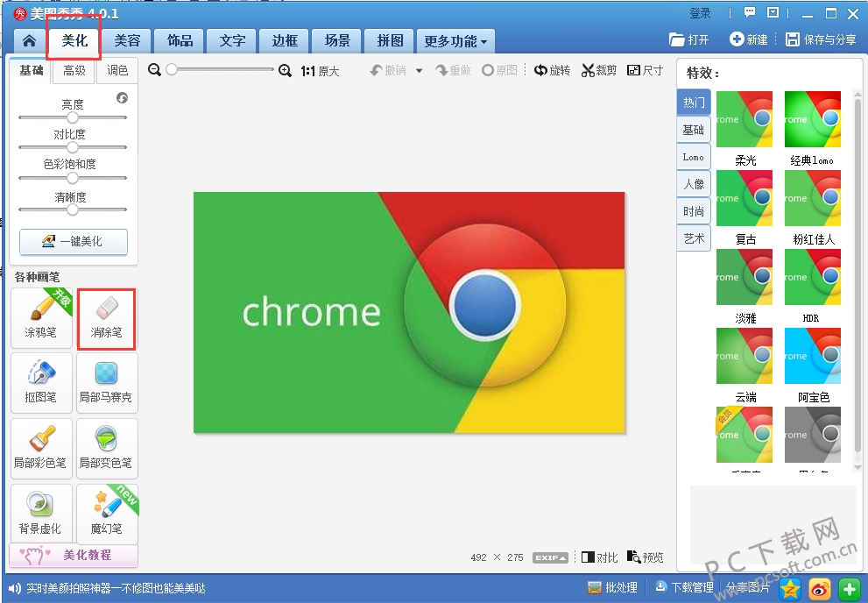
Task: Open the 更多功能 dropdown menu
Action: click(x=455, y=41)
